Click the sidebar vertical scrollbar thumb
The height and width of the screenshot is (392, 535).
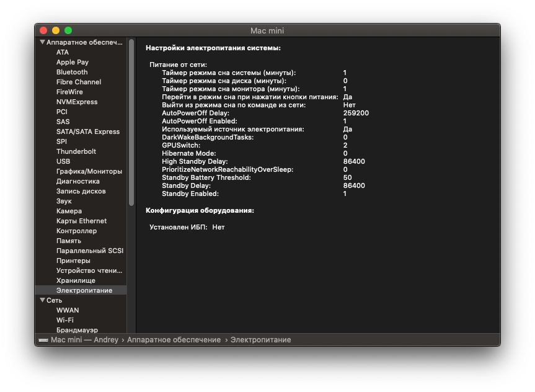point(131,122)
